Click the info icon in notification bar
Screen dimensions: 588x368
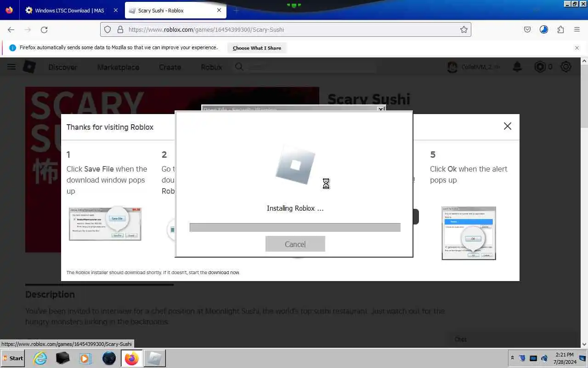12,48
